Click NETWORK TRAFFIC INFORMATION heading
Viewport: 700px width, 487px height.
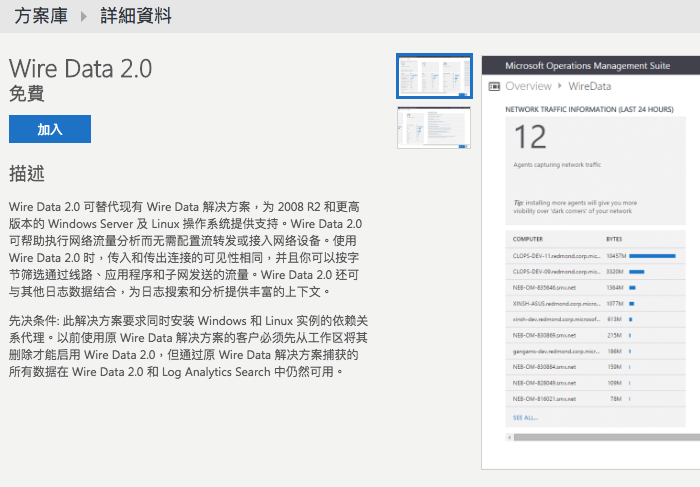pyautogui.click(x=589, y=109)
